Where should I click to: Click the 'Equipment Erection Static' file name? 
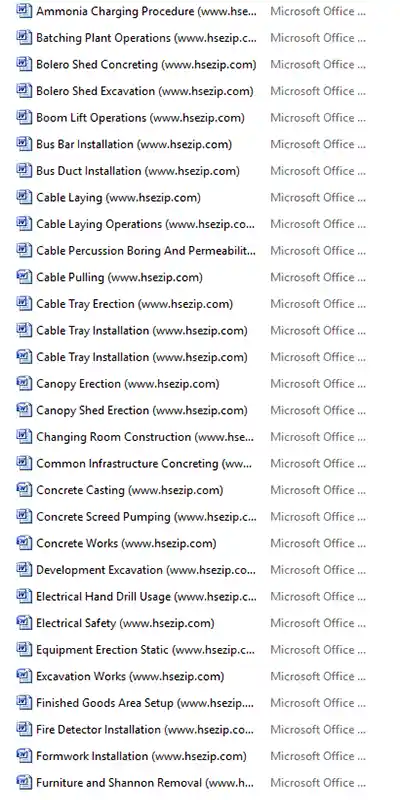(x=146, y=649)
